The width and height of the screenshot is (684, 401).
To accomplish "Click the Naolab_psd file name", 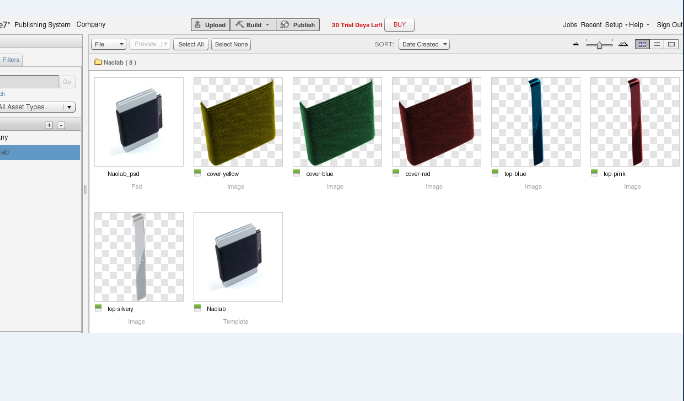I will pyautogui.click(x=123, y=174).
